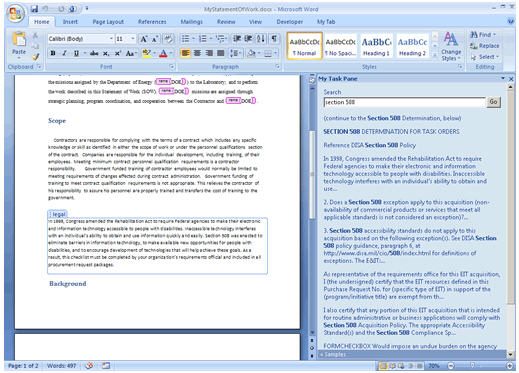Viewport: 519px width, 373px height.
Task: Open Font dialog launcher
Action: [x=172, y=67]
